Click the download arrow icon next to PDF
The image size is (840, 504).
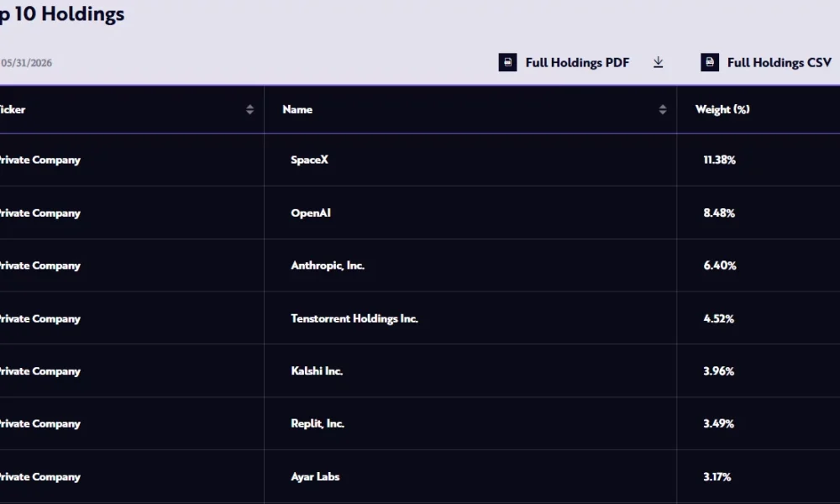tap(658, 63)
